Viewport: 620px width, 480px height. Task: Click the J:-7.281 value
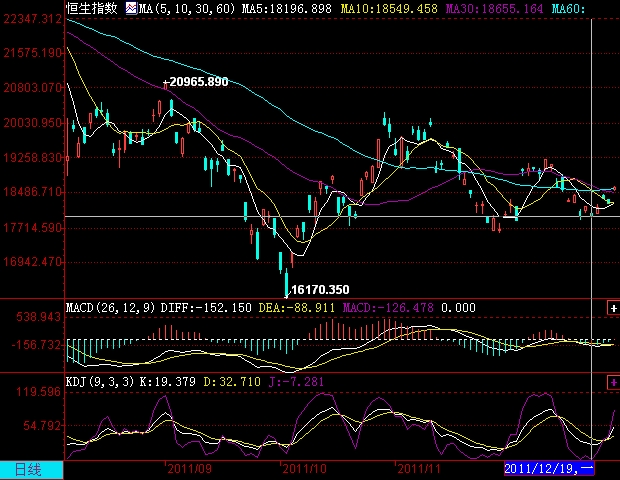click(x=296, y=382)
